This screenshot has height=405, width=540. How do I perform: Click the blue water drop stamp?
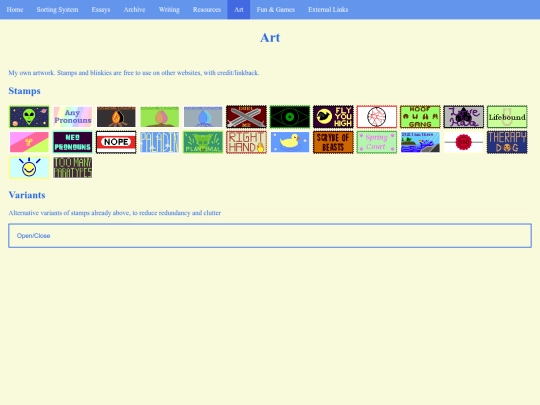click(x=203, y=117)
